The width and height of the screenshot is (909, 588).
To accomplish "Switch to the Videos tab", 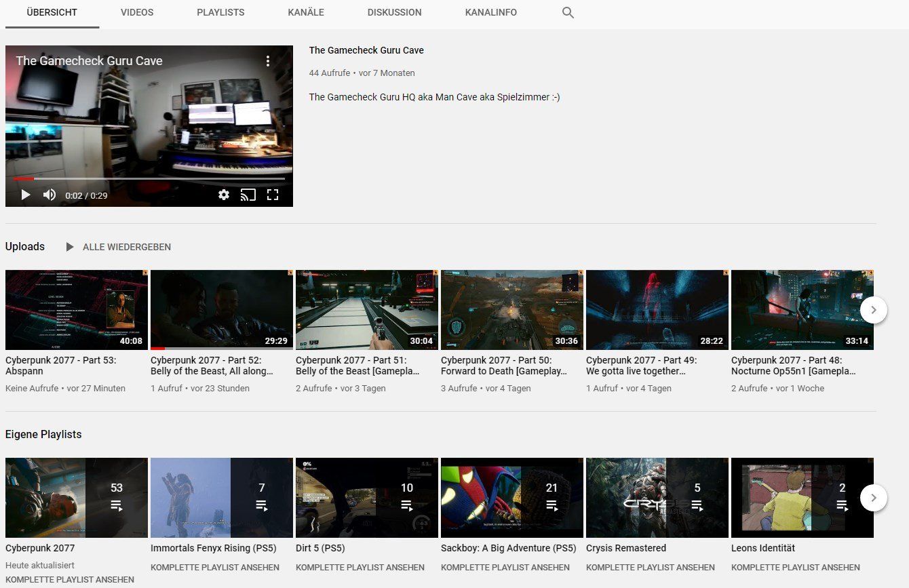I will pos(137,13).
